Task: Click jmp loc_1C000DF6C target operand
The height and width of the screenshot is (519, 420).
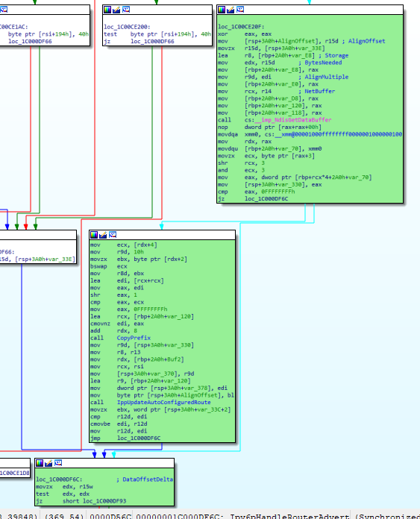Action: click(139, 438)
